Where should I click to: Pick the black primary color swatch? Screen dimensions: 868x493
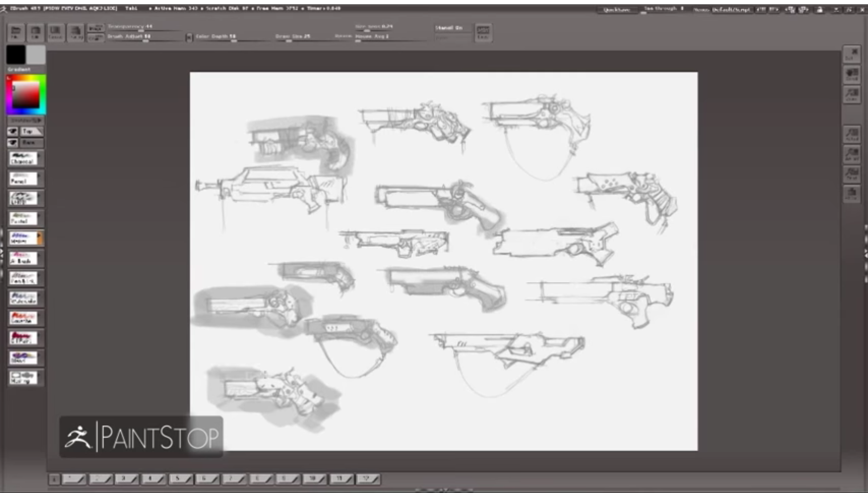(x=16, y=54)
